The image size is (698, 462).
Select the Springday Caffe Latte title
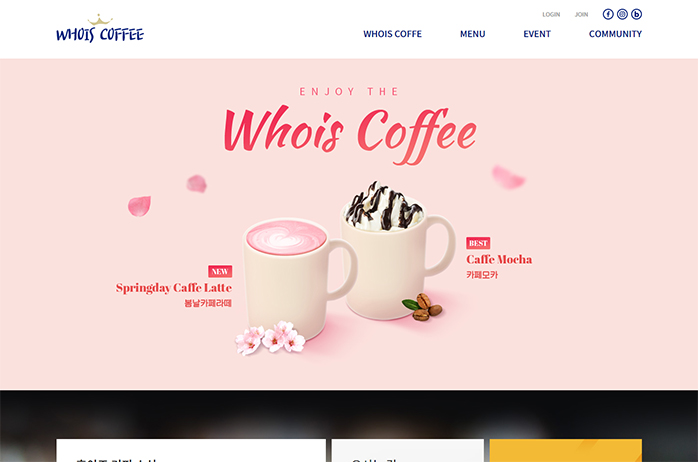[174, 288]
